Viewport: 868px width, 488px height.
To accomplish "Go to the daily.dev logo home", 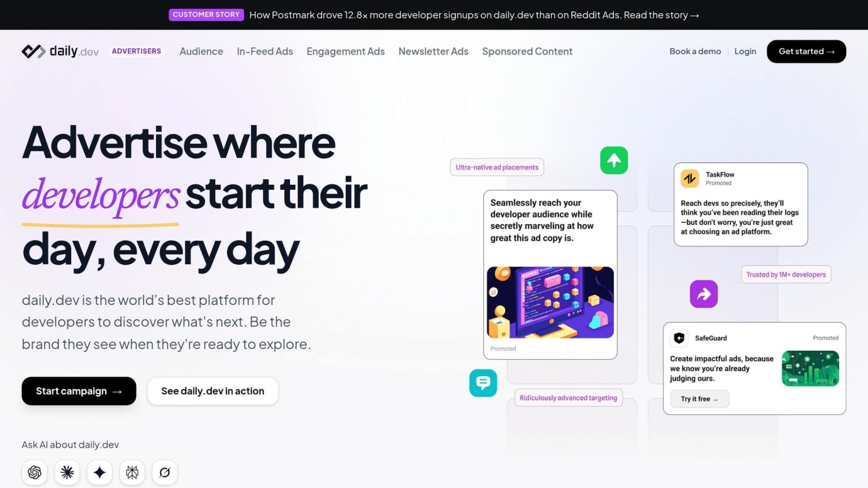I will [60, 51].
